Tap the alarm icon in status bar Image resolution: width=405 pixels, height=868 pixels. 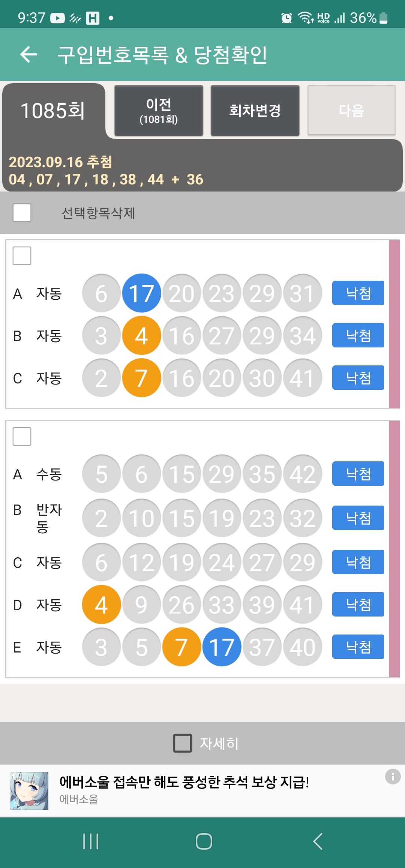pos(286,18)
